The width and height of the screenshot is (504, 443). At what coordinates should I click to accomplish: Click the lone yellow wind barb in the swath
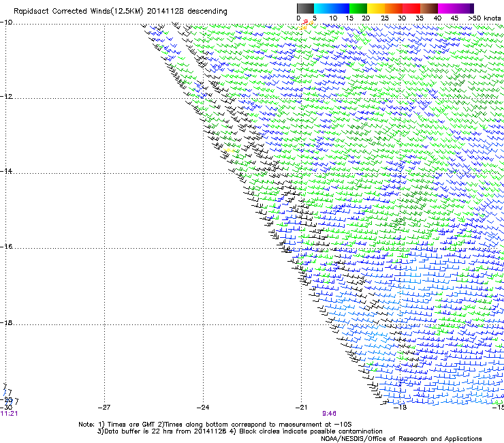point(229,150)
